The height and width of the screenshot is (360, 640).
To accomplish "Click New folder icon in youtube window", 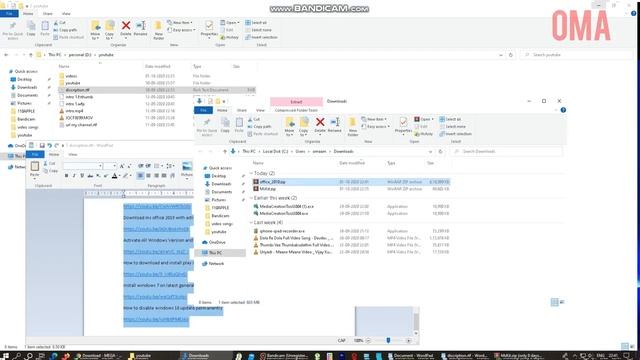I will 158,30.
